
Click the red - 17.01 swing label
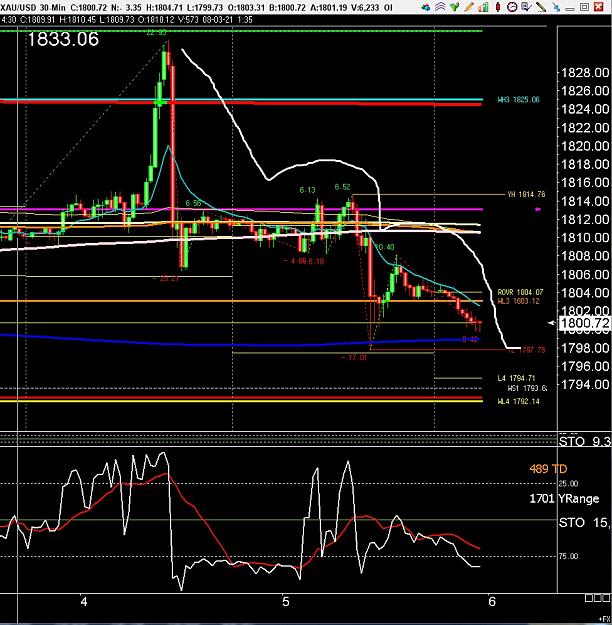[x=354, y=357]
